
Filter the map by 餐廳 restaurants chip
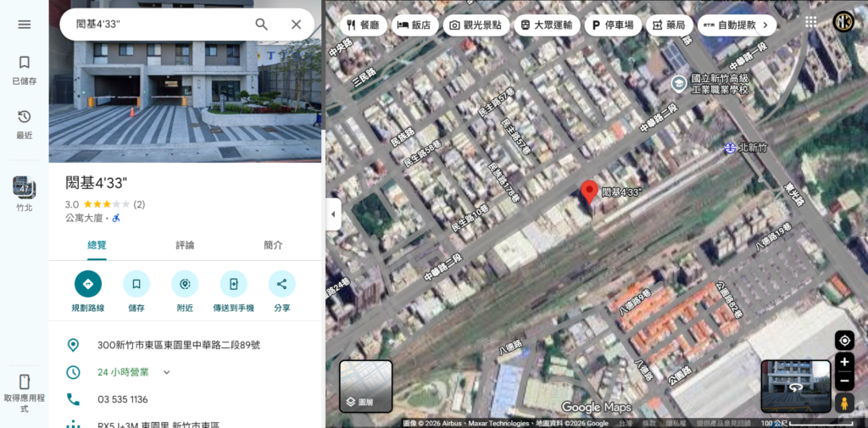tap(363, 25)
